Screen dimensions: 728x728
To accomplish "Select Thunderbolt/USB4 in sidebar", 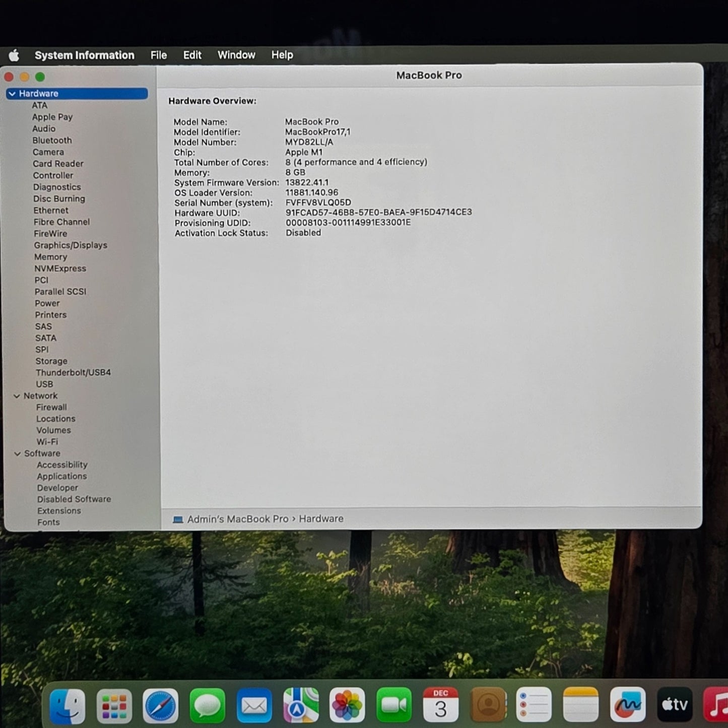I will point(73,372).
